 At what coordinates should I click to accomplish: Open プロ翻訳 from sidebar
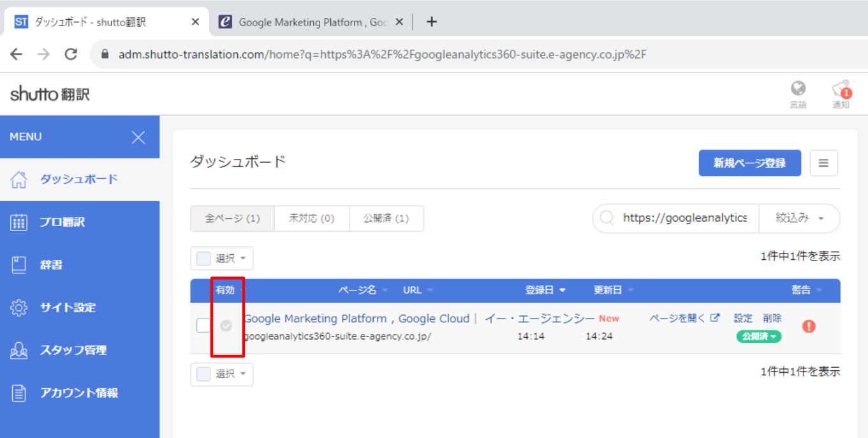pos(80,222)
